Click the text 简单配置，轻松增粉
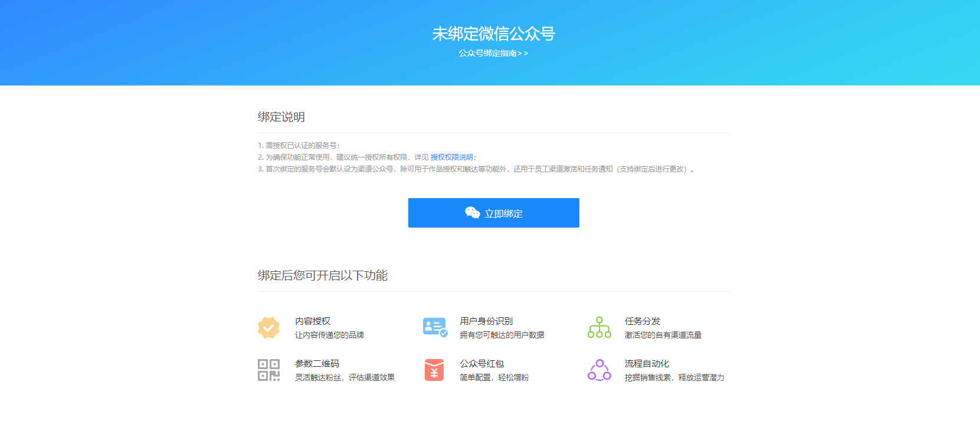The image size is (980, 431). coord(494,377)
